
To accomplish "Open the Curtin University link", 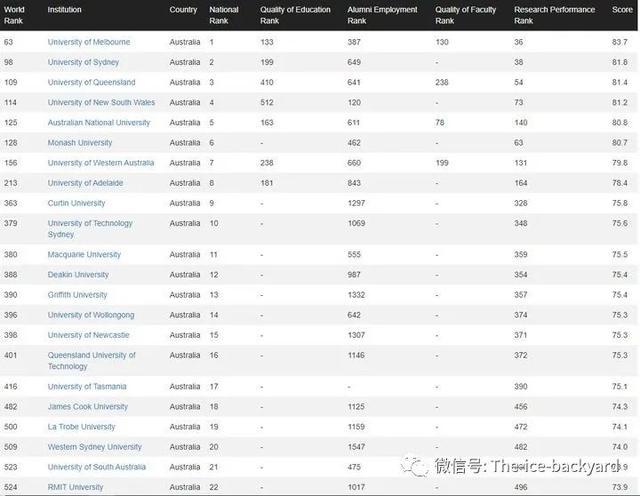I will (x=76, y=203).
